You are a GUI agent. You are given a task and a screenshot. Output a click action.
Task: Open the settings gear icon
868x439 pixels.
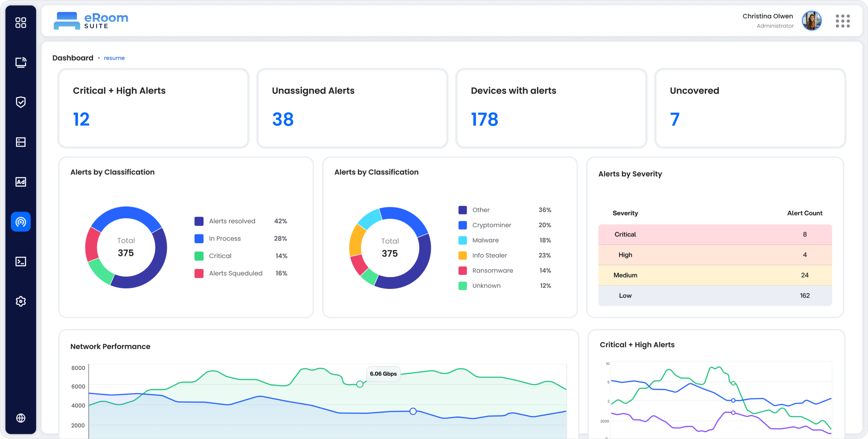21,301
